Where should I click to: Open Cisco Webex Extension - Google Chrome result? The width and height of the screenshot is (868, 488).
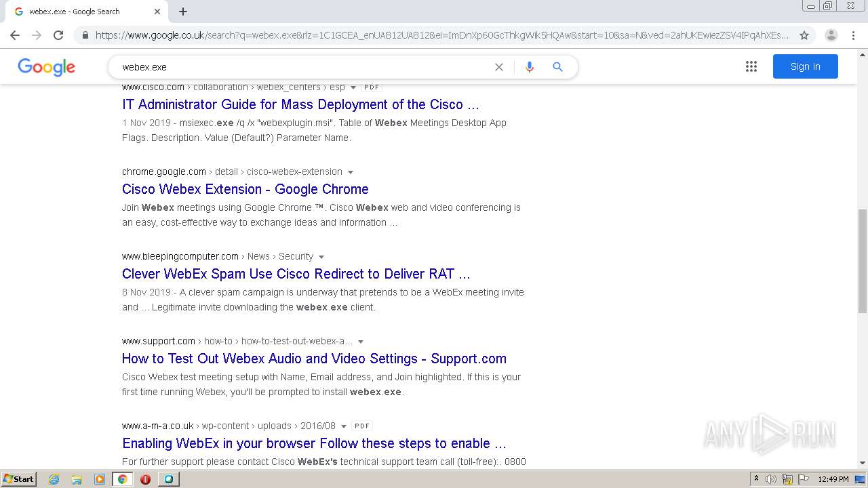tap(245, 189)
